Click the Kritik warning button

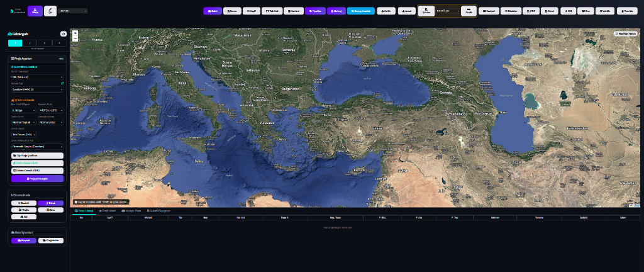click(386, 11)
